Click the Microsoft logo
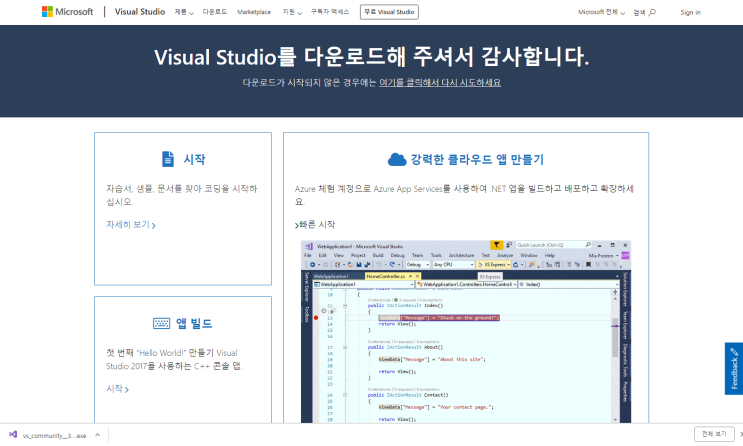This screenshot has height=446, width=743. point(67,12)
